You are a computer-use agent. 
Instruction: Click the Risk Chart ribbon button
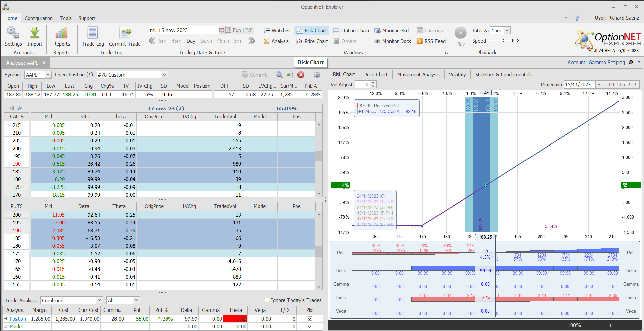point(311,31)
